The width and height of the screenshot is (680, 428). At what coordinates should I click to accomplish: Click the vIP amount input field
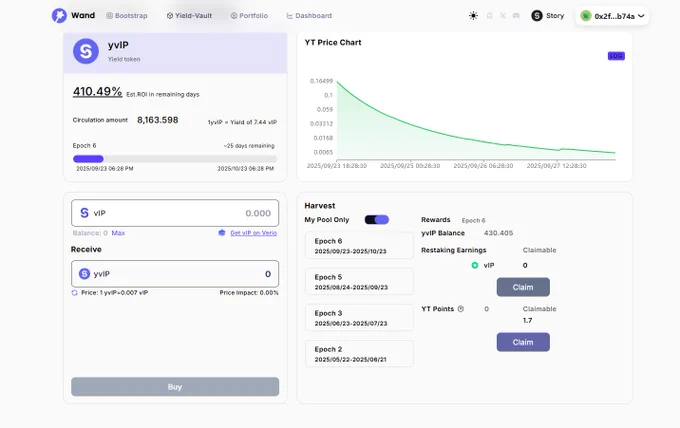click(175, 213)
